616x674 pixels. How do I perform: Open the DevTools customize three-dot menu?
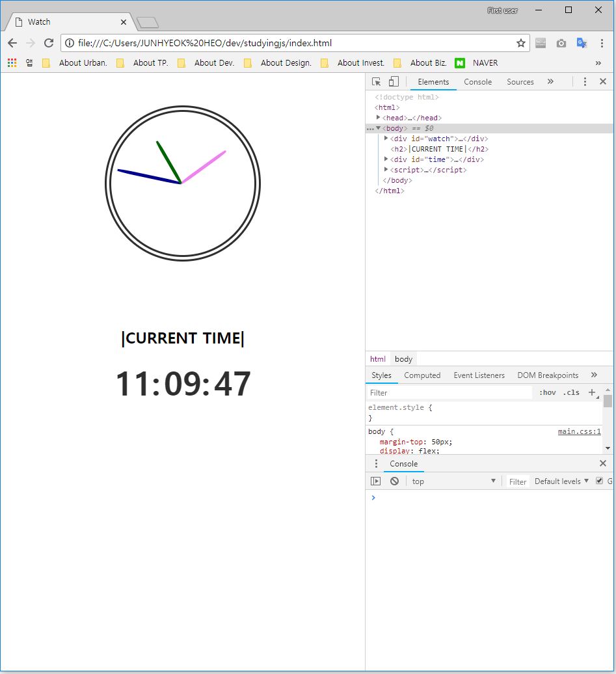[585, 82]
